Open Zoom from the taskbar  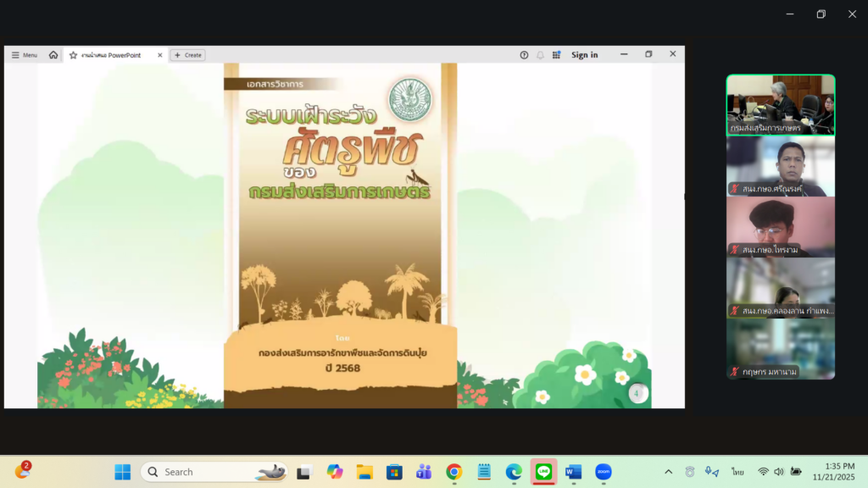[x=603, y=472]
